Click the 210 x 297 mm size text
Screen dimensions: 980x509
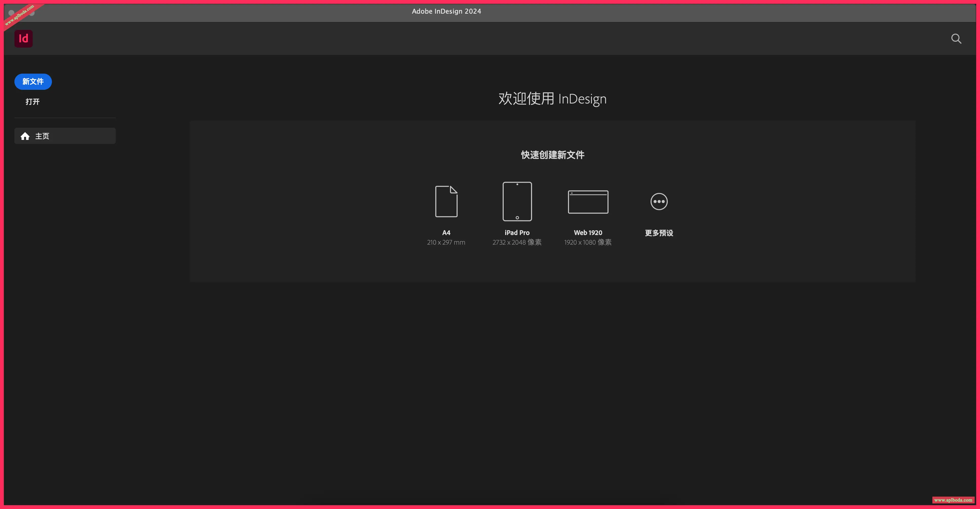(x=446, y=242)
